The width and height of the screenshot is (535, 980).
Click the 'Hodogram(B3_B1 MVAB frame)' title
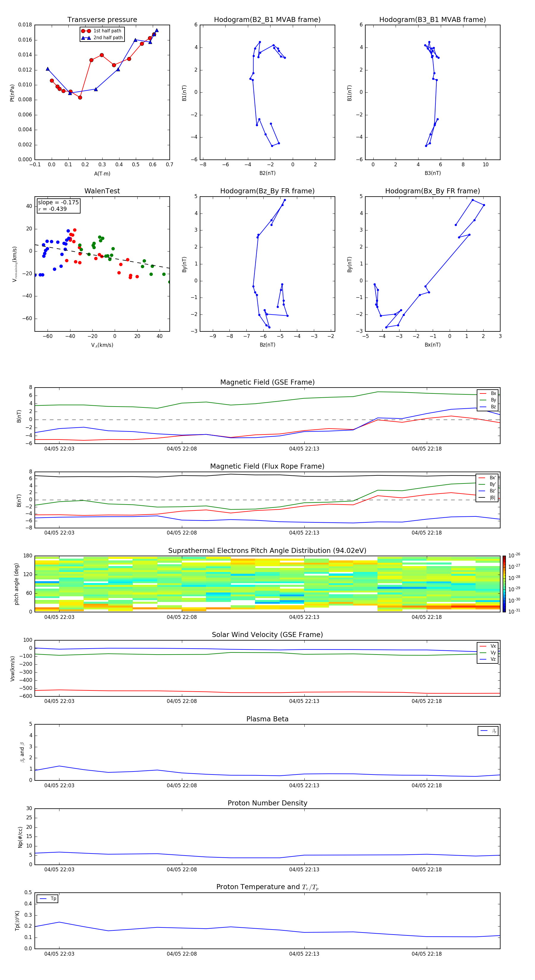[432, 19]
